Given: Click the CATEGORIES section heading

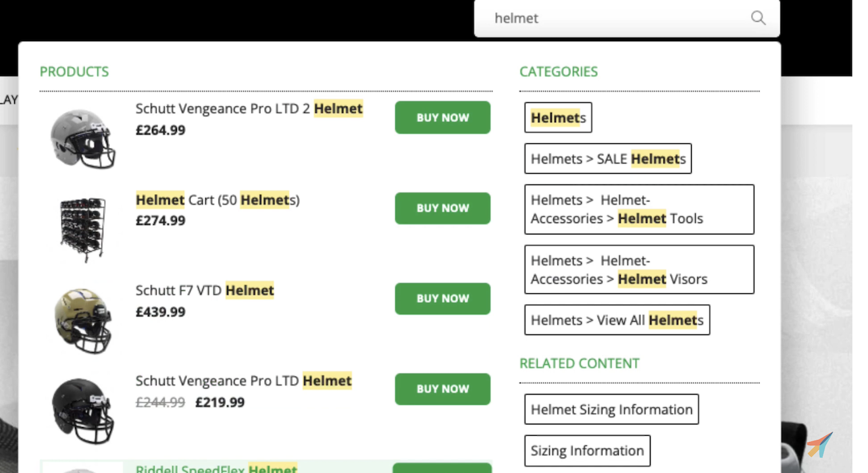Looking at the screenshot, I should tap(559, 72).
